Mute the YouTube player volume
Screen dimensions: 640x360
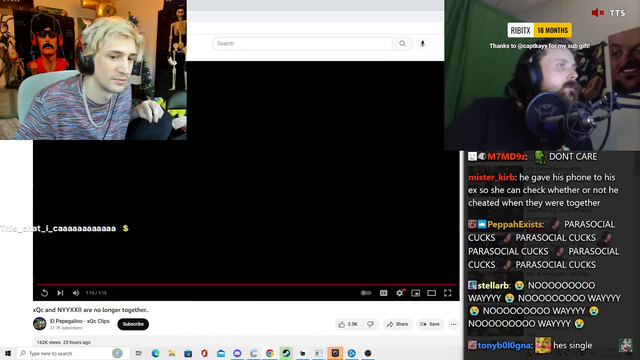[76, 293]
